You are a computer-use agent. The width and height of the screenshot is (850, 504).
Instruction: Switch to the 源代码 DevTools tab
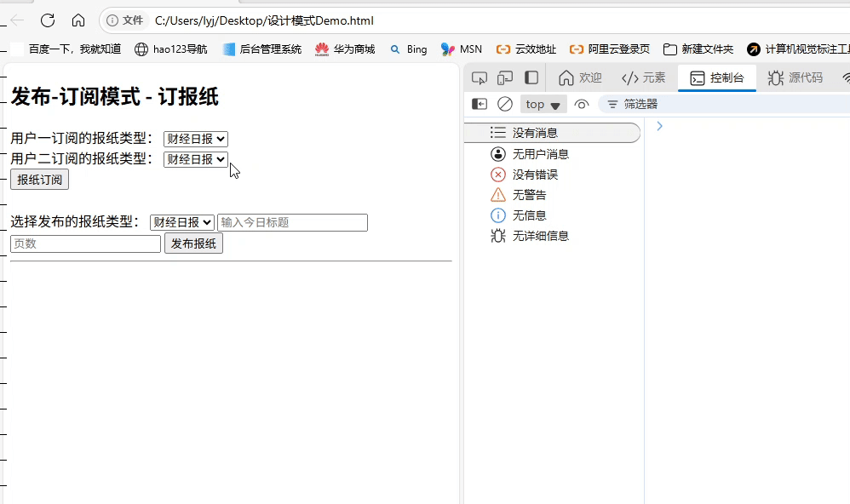(795, 78)
